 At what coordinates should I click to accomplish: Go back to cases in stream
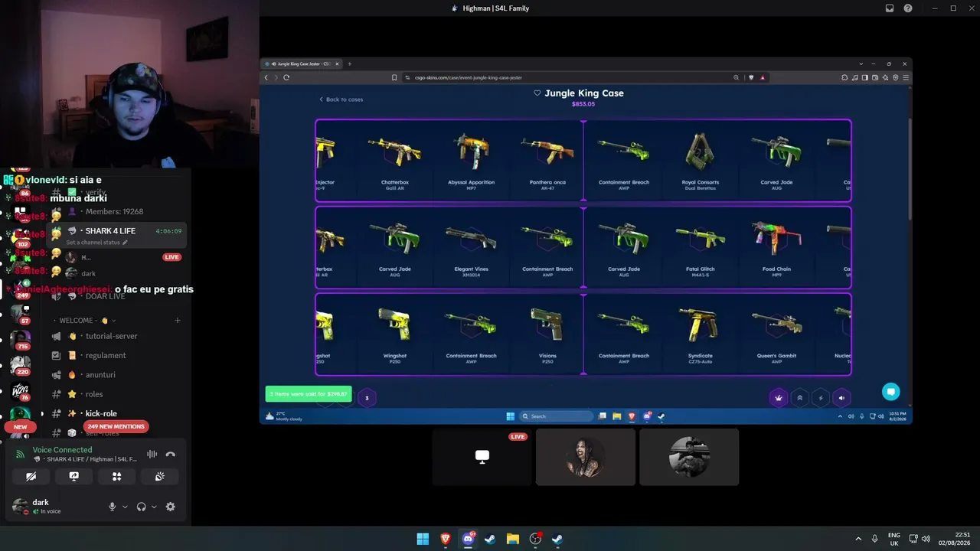(x=341, y=99)
